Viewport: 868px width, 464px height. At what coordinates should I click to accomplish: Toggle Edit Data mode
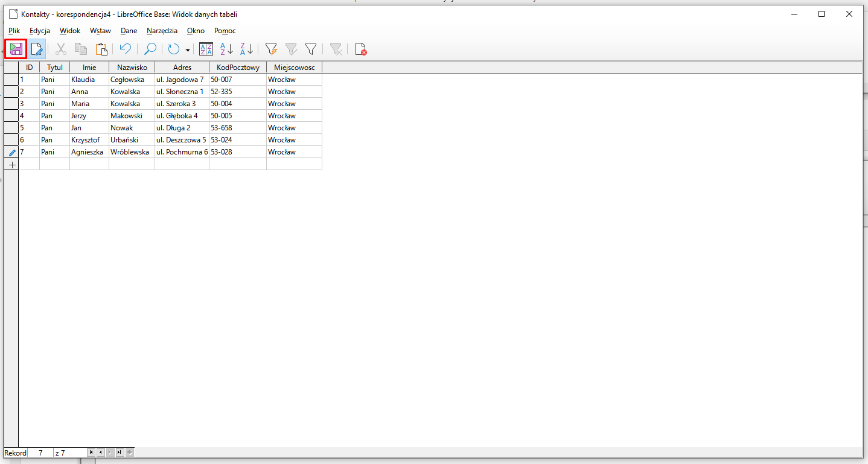tap(37, 49)
